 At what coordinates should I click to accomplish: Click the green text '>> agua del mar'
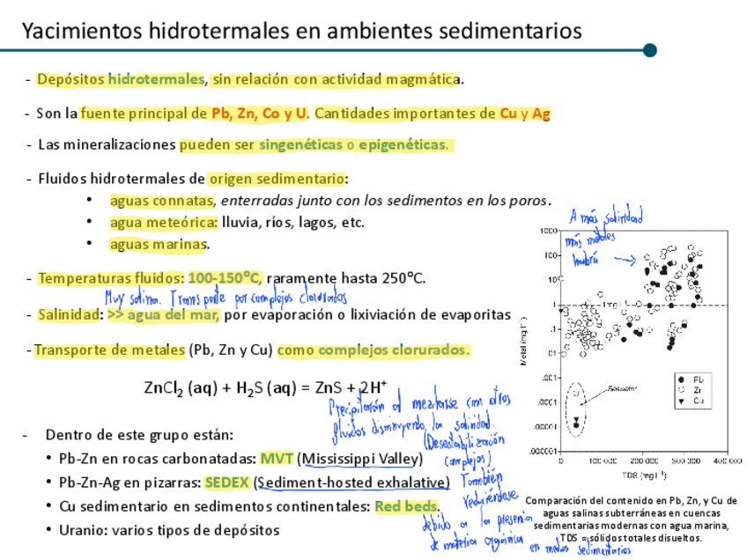[163, 314]
